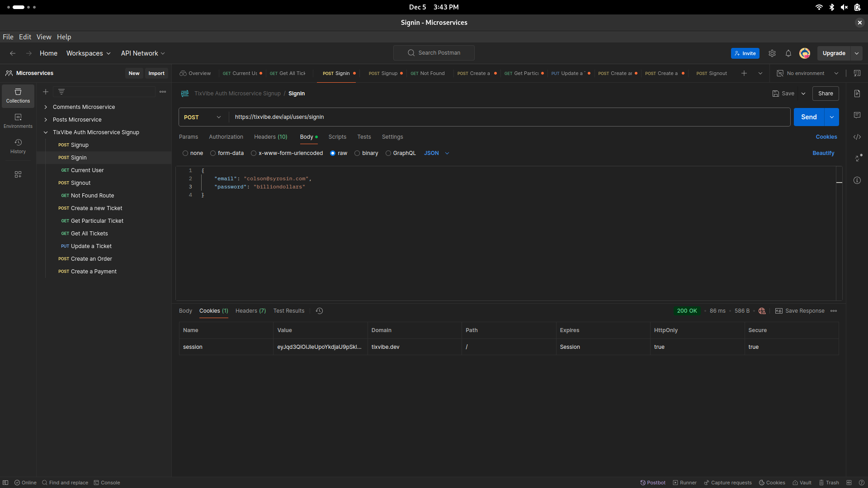
Task: Click the URL input field to edit
Action: 509,117
